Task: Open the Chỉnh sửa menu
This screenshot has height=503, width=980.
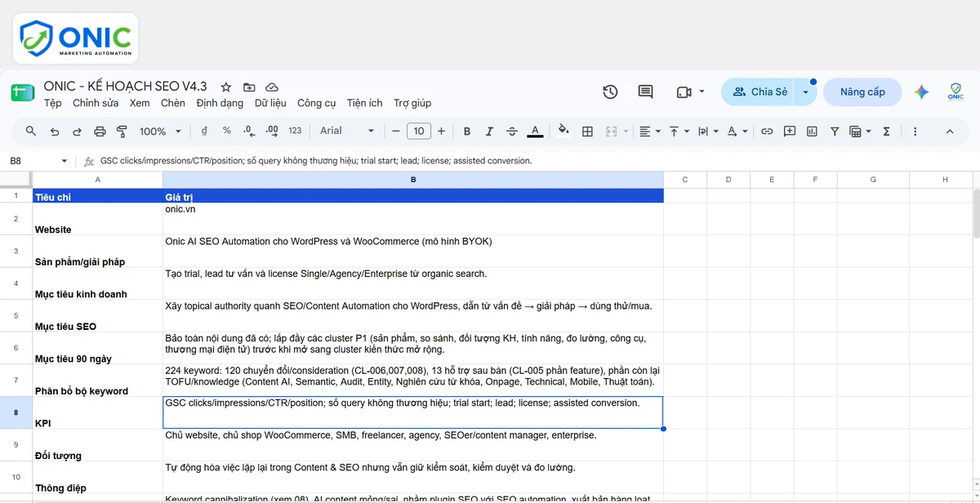Action: point(96,103)
